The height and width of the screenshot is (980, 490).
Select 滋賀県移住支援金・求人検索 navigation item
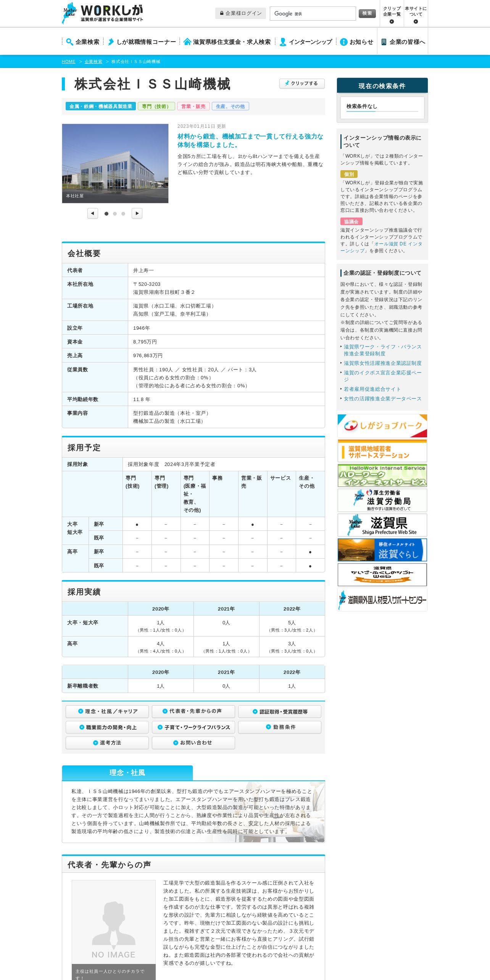(x=227, y=42)
